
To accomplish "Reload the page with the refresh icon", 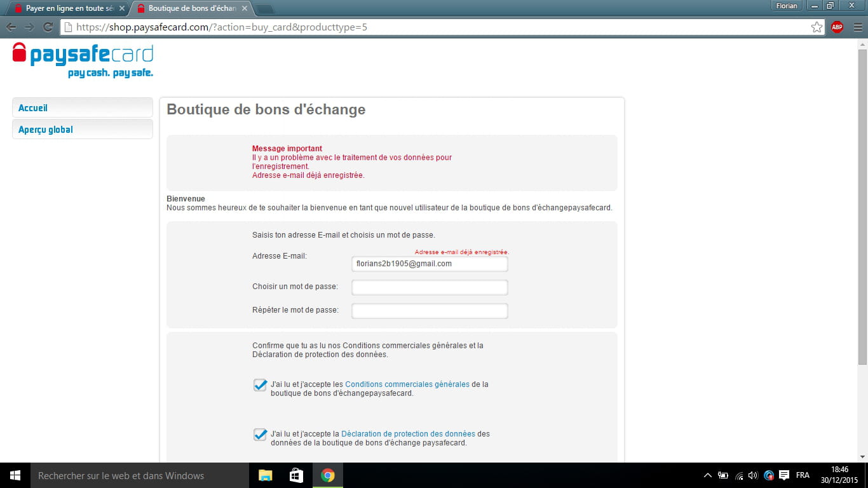I will pos(48,27).
